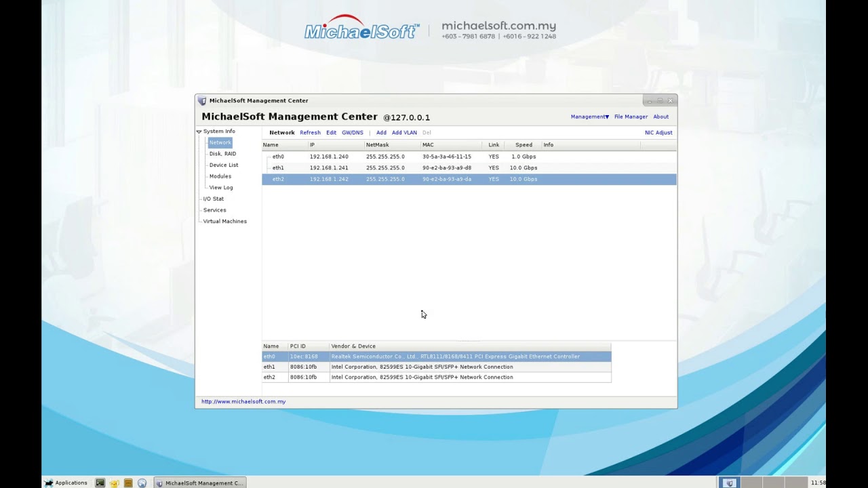The width and height of the screenshot is (868, 488).
Task: Click the Refresh action in the Network toolbar
Action: pos(310,133)
